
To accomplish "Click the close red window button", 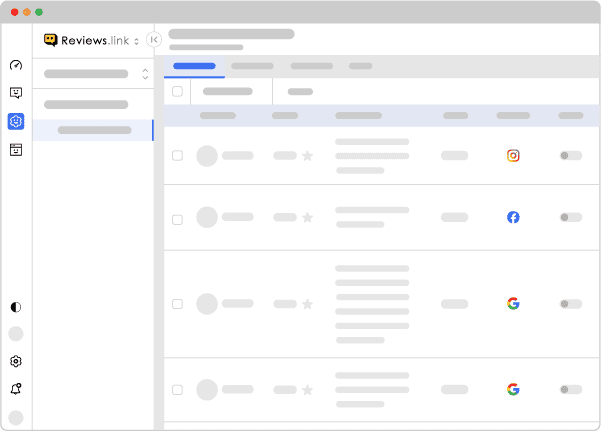I will click(x=15, y=12).
